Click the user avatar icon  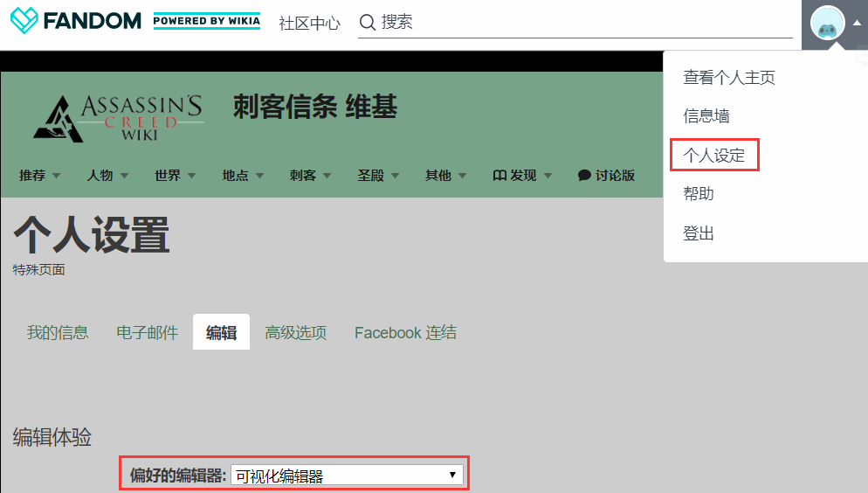827,24
